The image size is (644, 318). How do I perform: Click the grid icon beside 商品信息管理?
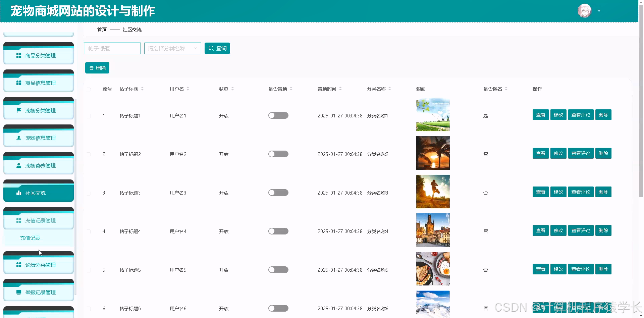click(x=19, y=83)
